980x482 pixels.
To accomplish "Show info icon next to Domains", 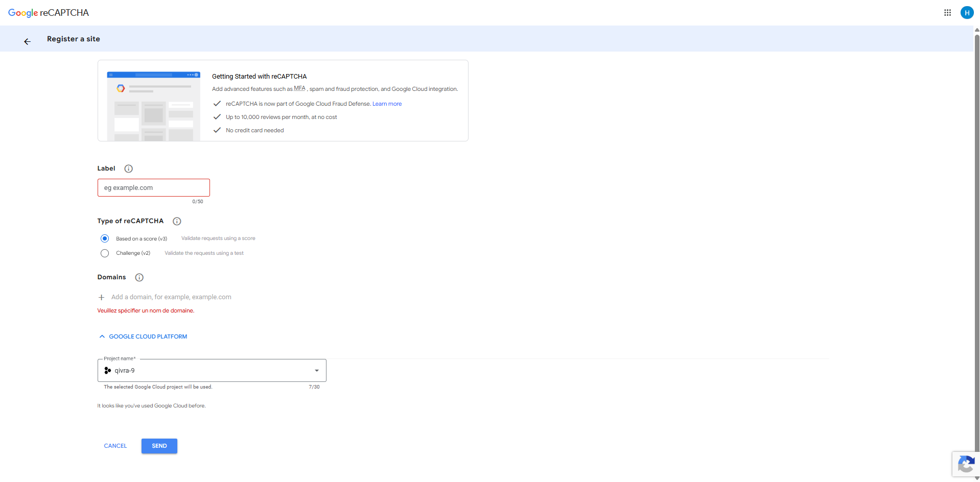I will (x=139, y=277).
